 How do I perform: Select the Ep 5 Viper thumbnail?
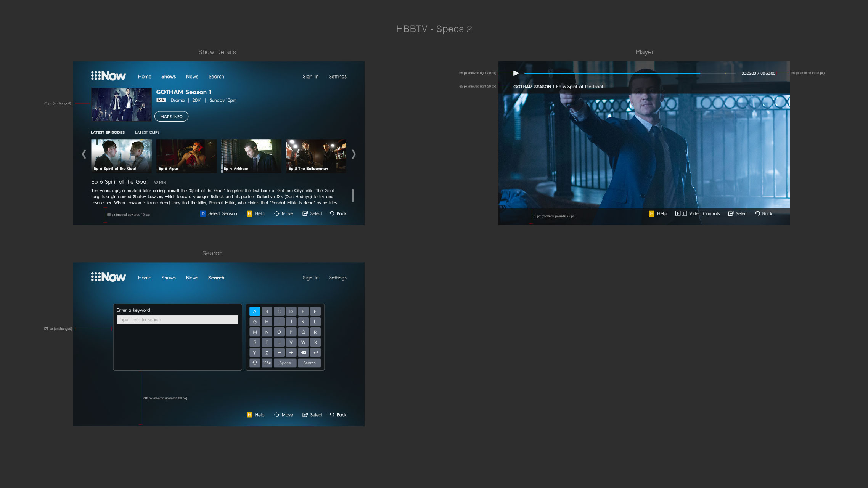tap(186, 156)
